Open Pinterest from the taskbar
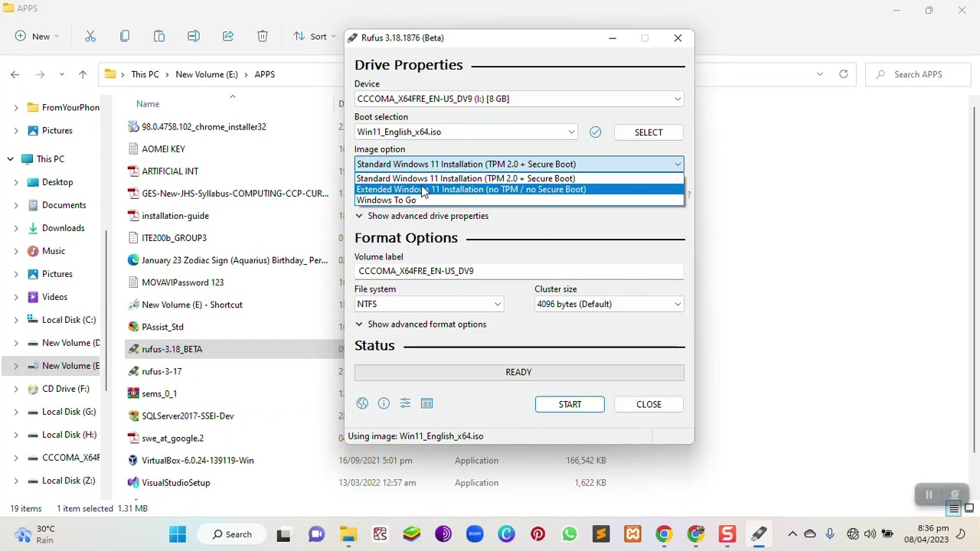Viewport: 980px width, 551px height. pos(537,534)
